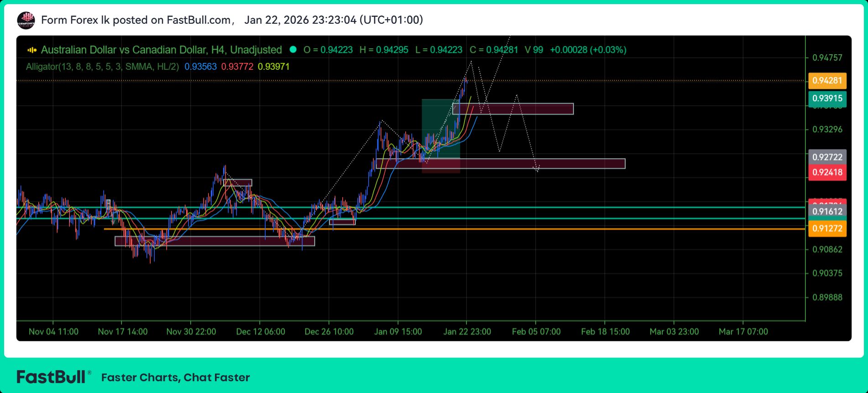Click the Form Forex lk profile avatar
This screenshot has width=868, height=393.
tap(26, 20)
